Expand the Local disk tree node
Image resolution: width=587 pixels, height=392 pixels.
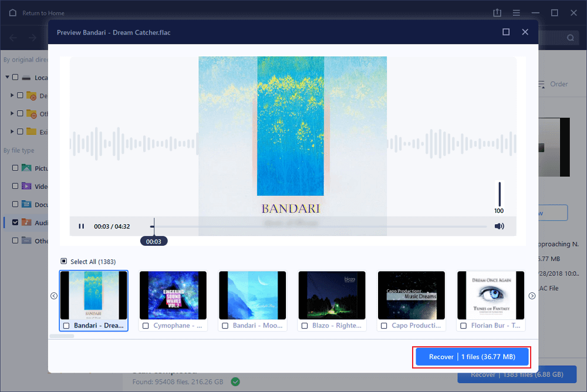coord(8,77)
